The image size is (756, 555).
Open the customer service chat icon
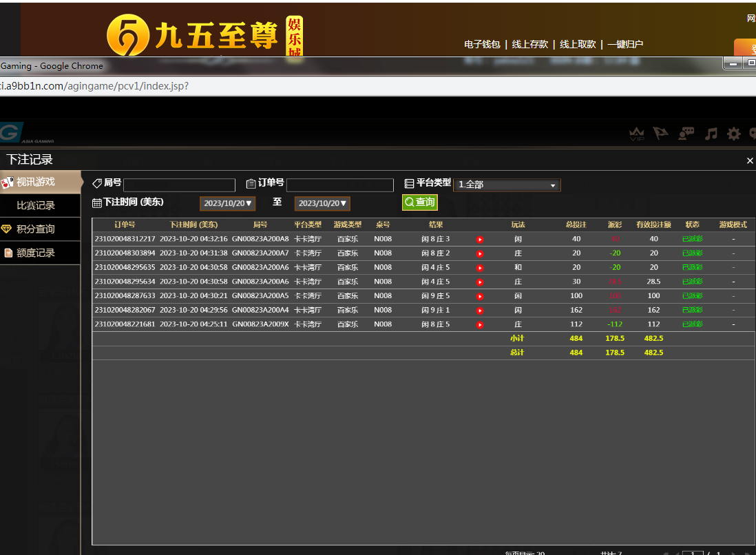coord(686,134)
